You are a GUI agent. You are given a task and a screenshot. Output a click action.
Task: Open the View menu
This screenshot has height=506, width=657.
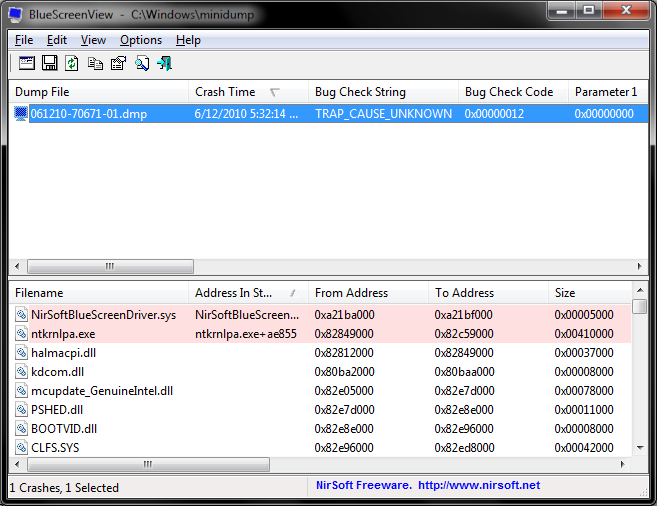click(93, 40)
